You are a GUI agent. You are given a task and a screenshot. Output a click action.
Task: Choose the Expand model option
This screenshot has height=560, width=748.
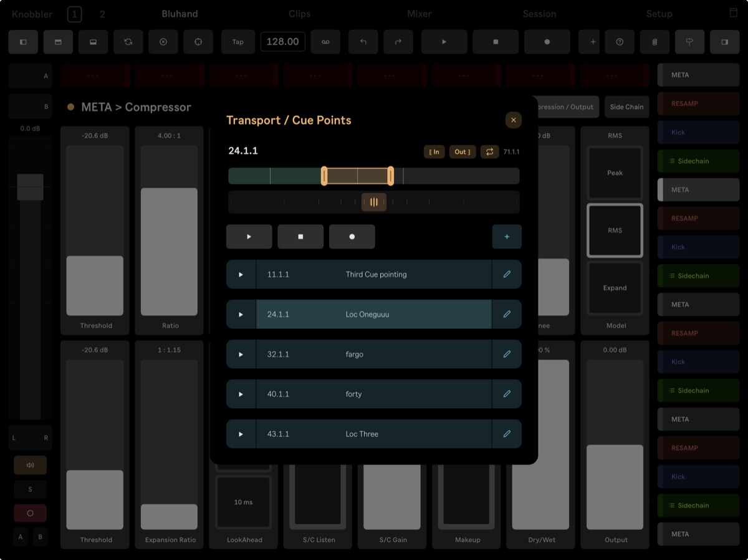coord(615,288)
